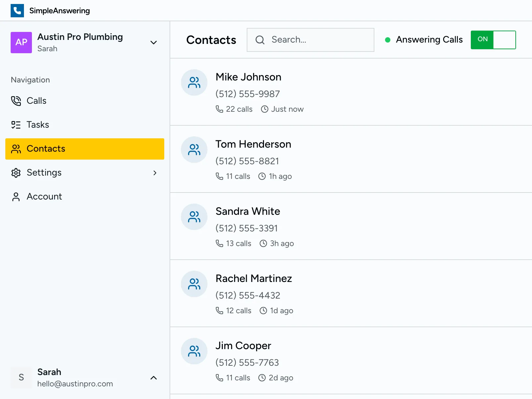This screenshot has width=532, height=399.
Task: Click the Tasks checklist icon
Action: pyautogui.click(x=16, y=125)
